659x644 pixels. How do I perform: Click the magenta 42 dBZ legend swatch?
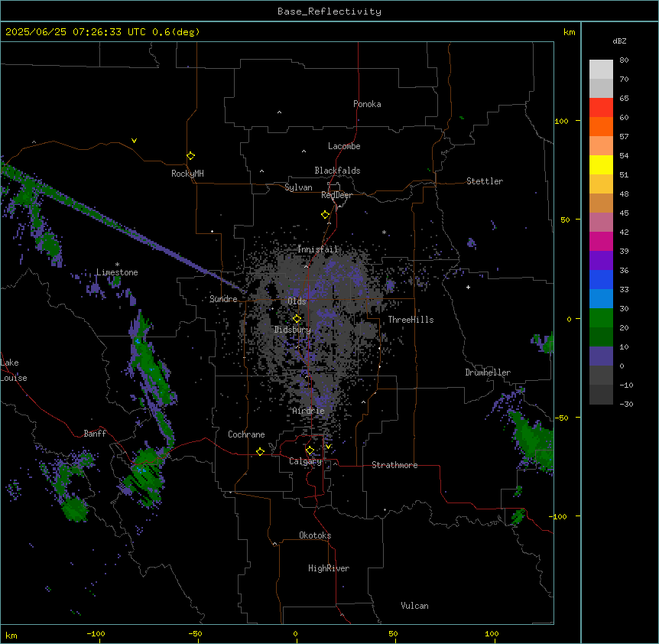(x=601, y=241)
